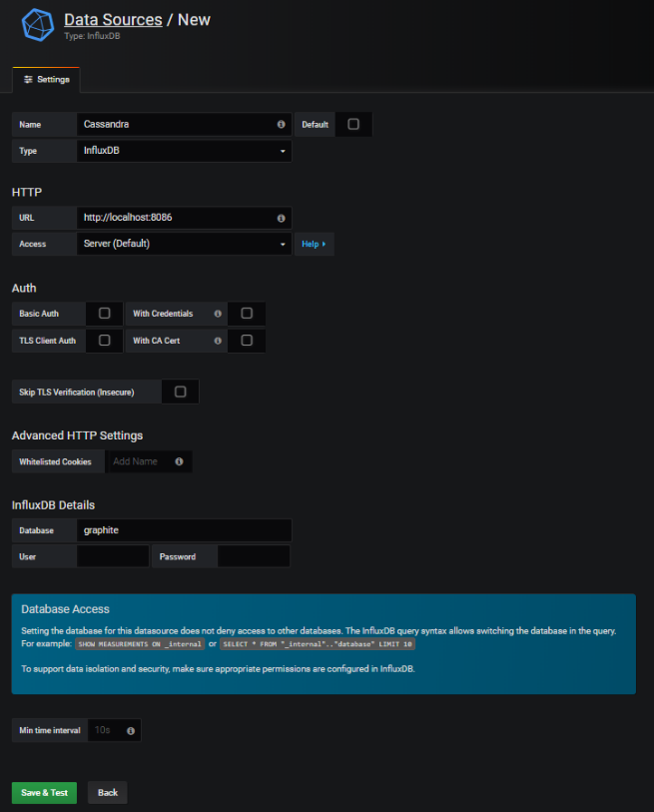Click the info icon in URL field
This screenshot has width=654, height=812.
pos(281,218)
